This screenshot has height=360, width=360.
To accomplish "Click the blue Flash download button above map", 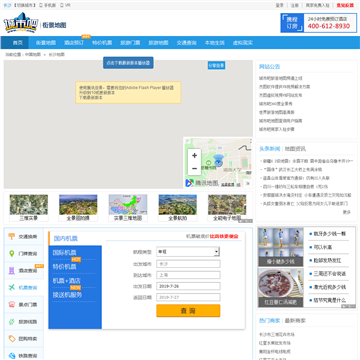I will [x=128, y=63].
